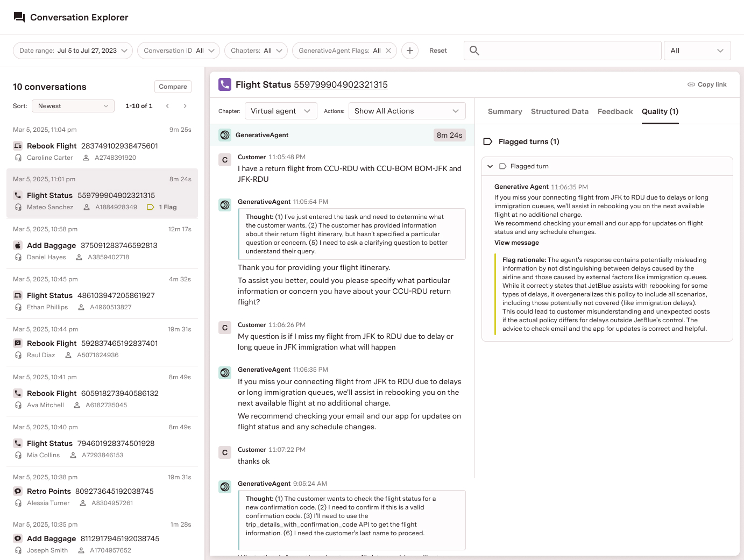This screenshot has height=560, width=744.
Task: Collapse the Flagged turn card chevron
Action: [490, 166]
